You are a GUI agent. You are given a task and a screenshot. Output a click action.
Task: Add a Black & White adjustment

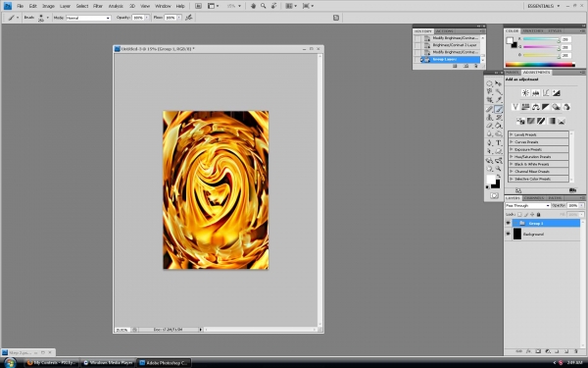(x=546, y=107)
